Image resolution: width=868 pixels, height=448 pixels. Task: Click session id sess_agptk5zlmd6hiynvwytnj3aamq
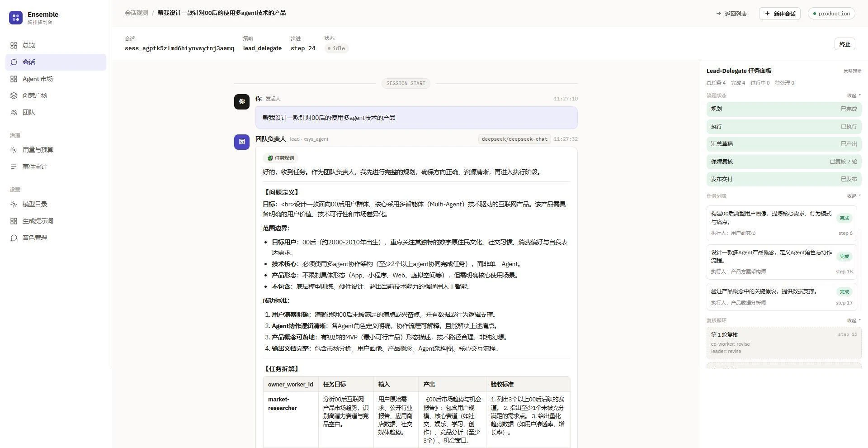tap(179, 48)
